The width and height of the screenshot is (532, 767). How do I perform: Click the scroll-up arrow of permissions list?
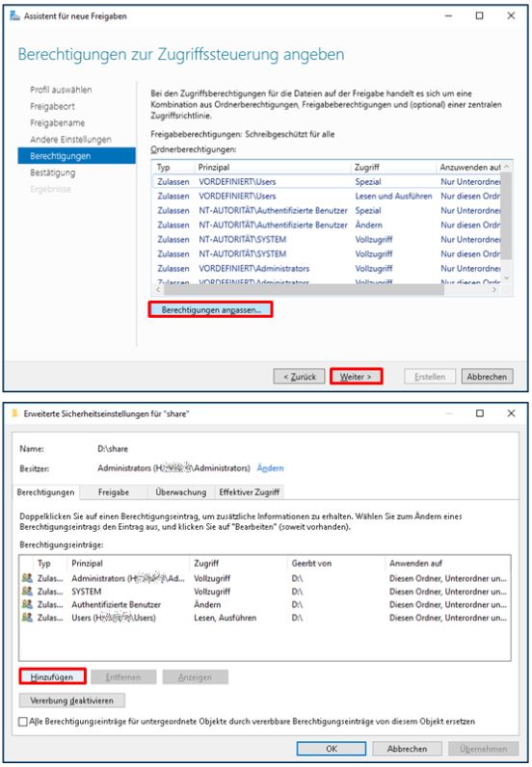pyautogui.click(x=507, y=167)
